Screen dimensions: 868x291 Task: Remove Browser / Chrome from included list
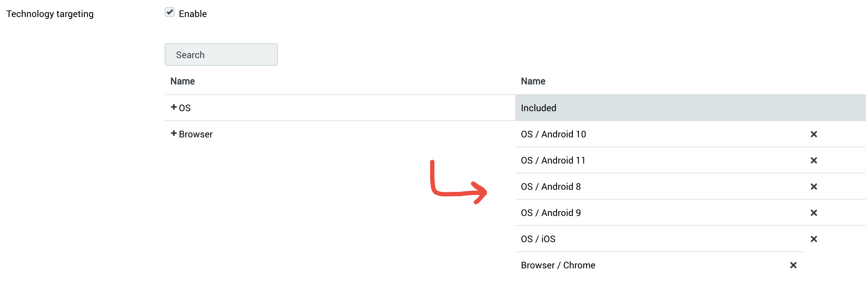coord(793,265)
